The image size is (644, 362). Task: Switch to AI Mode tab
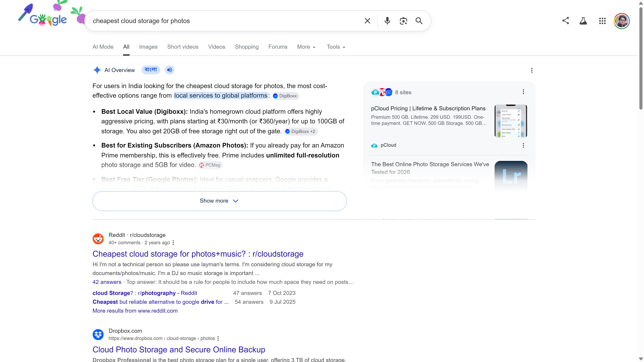point(103,47)
